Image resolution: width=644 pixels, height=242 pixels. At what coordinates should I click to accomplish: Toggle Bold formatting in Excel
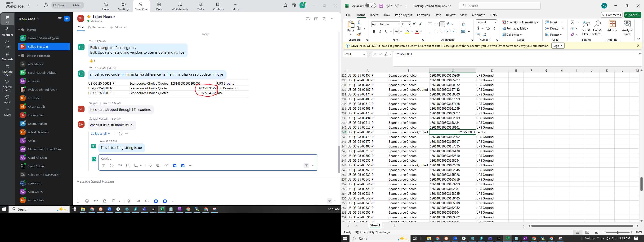(x=374, y=31)
